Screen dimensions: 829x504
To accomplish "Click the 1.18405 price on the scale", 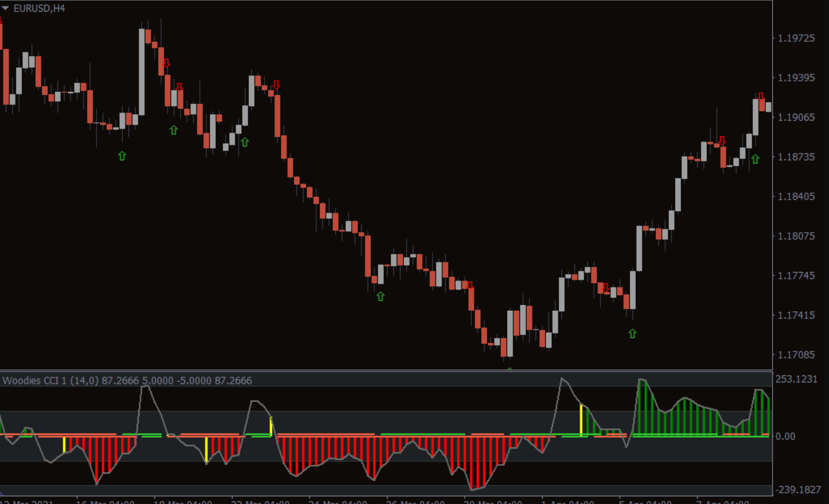I will pyautogui.click(x=797, y=196).
